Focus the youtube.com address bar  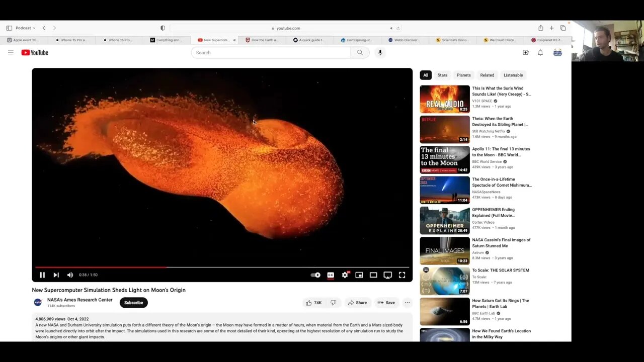click(x=286, y=28)
